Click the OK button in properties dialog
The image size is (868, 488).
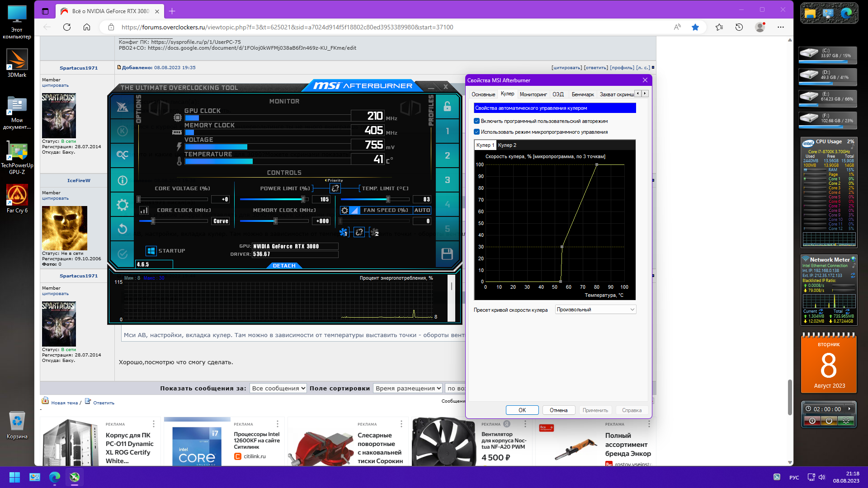pos(522,410)
